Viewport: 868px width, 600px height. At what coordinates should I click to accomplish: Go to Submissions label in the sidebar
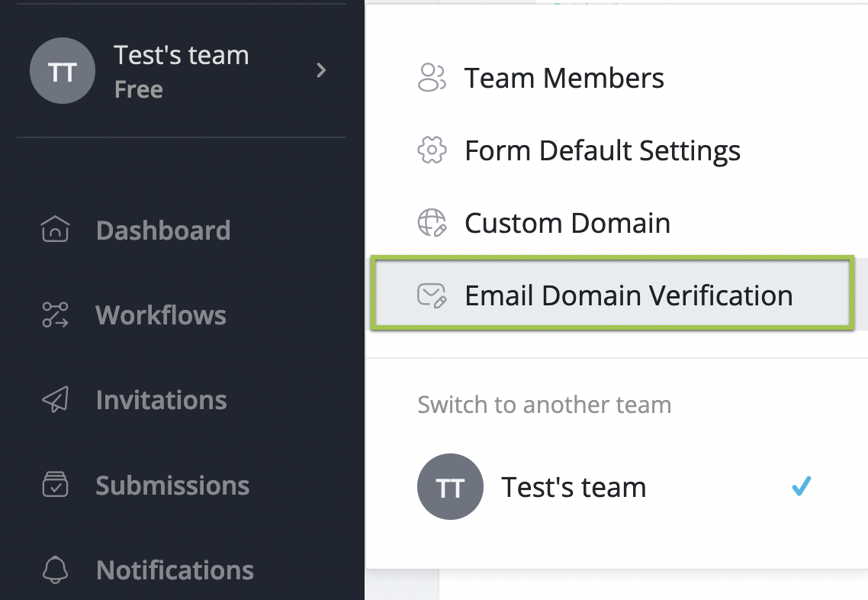[172, 485]
